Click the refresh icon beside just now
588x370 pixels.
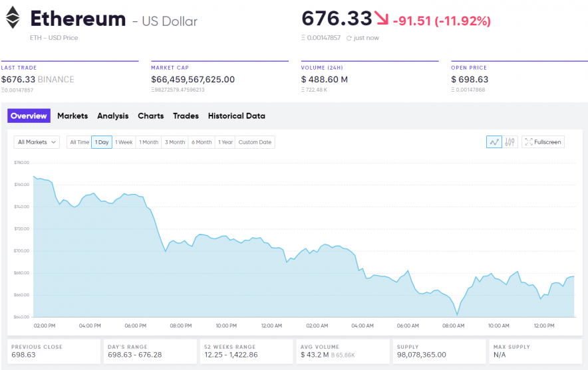tap(349, 38)
